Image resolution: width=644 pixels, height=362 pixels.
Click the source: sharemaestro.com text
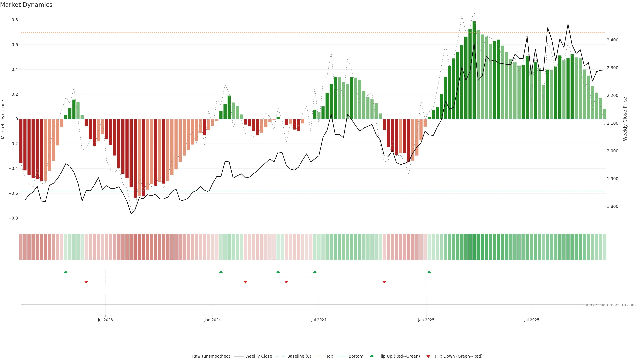pyautogui.click(x=609, y=305)
